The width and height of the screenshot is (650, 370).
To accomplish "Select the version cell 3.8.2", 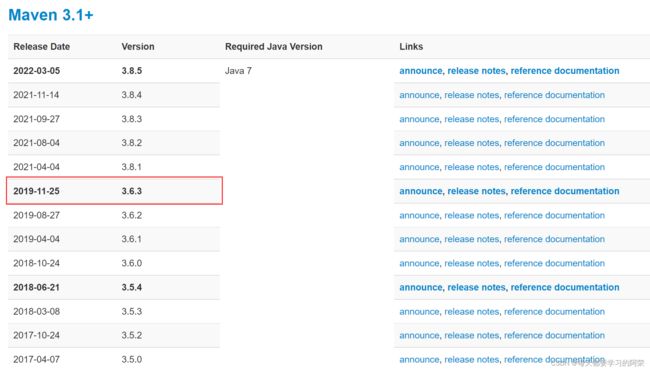I will pos(131,143).
